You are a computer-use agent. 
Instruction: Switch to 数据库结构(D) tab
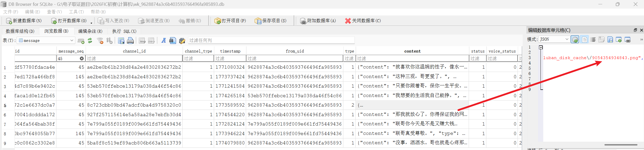coord(20,31)
